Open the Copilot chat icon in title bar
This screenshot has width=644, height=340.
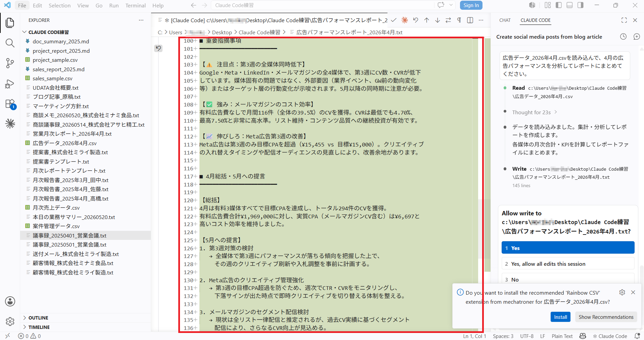click(x=441, y=5)
